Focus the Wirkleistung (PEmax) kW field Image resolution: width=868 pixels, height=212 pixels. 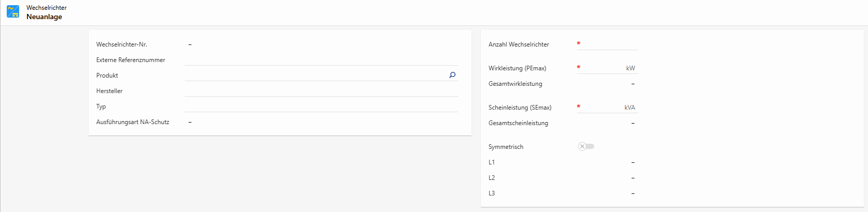603,68
